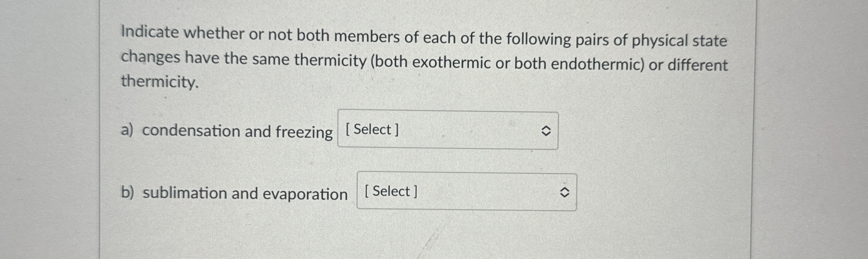Open the dropdown for condensation and freezing
This screenshot has width=868, height=259.
(447, 130)
